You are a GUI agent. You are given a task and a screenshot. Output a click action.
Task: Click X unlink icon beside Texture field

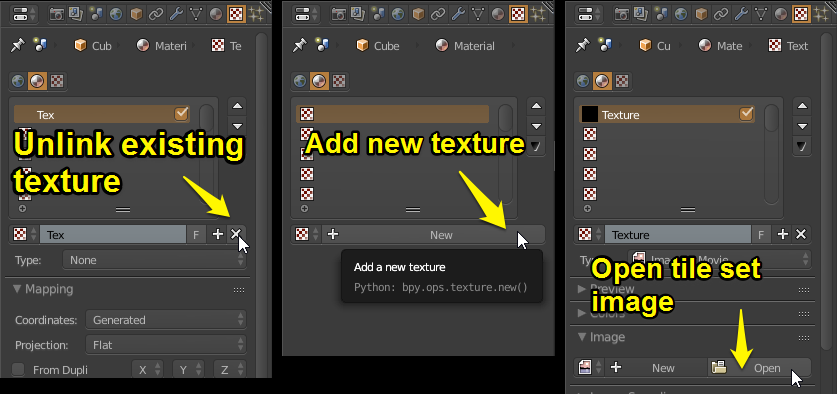[801, 234]
